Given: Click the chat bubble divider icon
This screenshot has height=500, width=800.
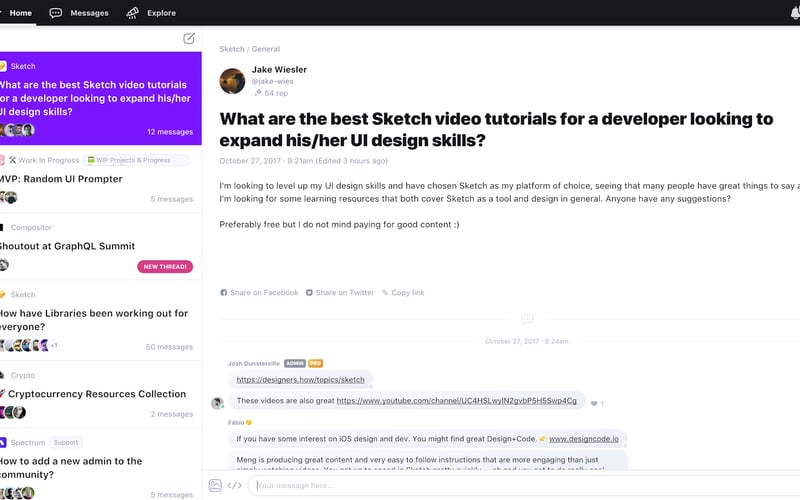Looking at the screenshot, I should (527, 319).
